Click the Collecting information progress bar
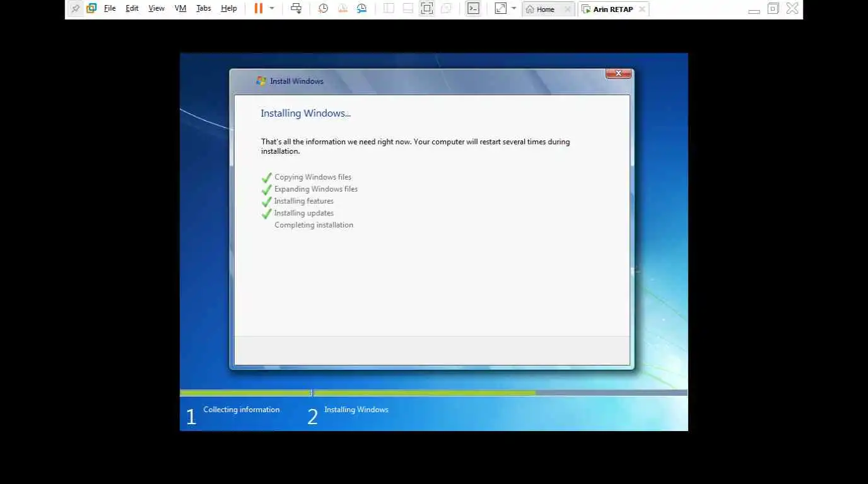The width and height of the screenshot is (868, 484). tap(245, 393)
